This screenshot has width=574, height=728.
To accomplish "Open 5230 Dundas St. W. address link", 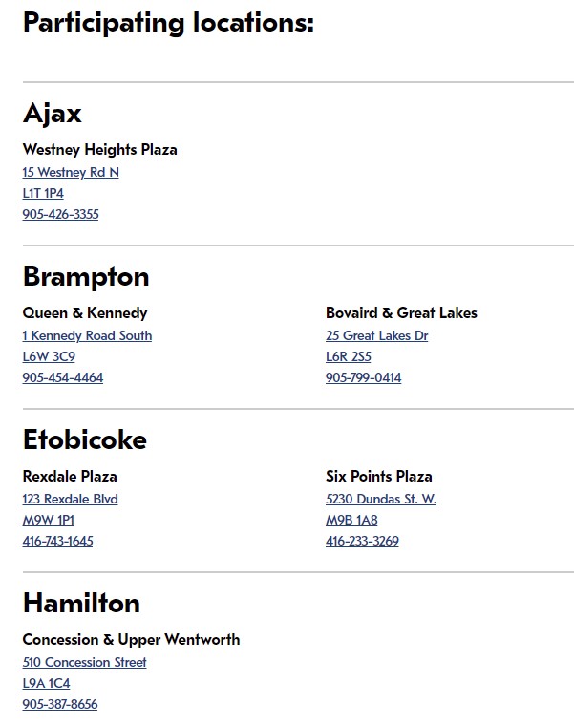I will (381, 499).
